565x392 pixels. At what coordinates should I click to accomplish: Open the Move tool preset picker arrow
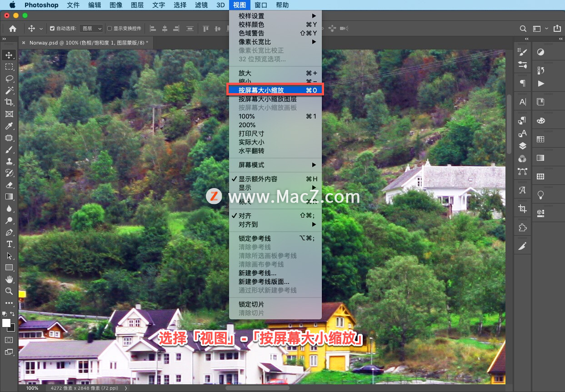click(41, 29)
